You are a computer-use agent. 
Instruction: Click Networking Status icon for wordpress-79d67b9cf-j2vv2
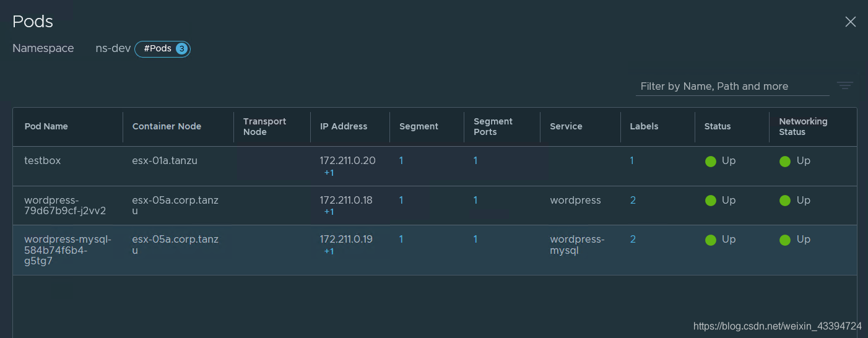coord(785,201)
